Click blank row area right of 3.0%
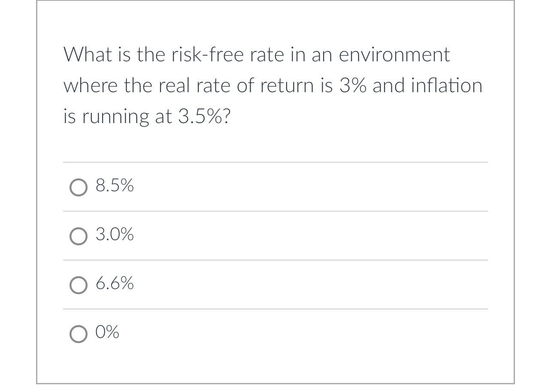The width and height of the screenshot is (551, 392). point(311,236)
